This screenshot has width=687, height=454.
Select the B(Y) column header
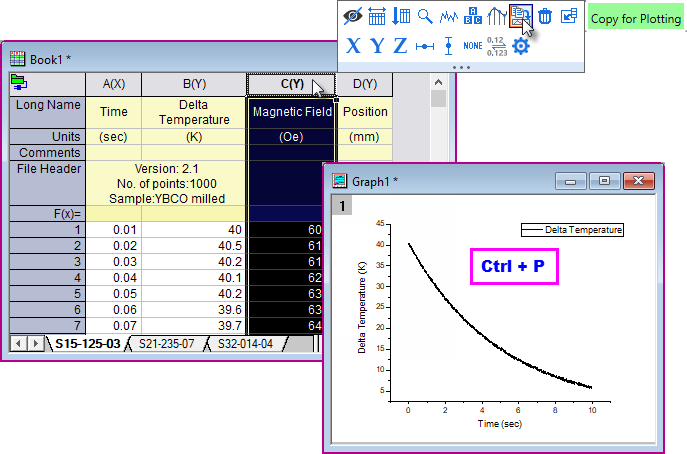194,84
